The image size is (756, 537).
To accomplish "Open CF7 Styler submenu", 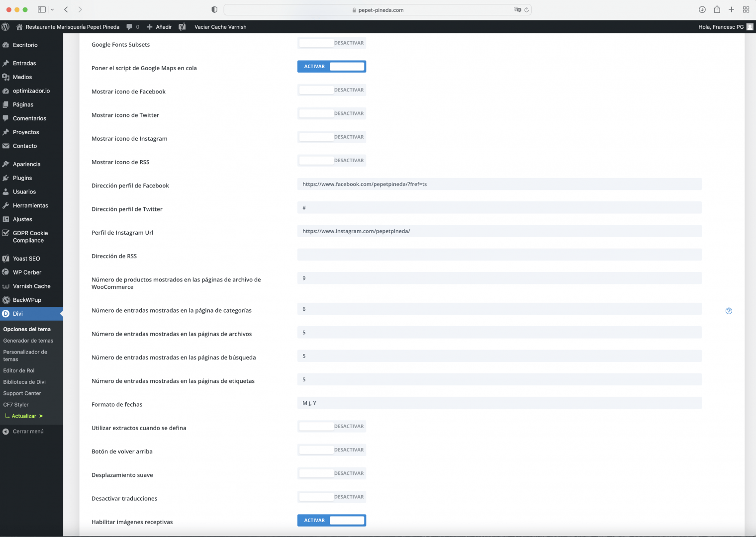I will coord(16,405).
